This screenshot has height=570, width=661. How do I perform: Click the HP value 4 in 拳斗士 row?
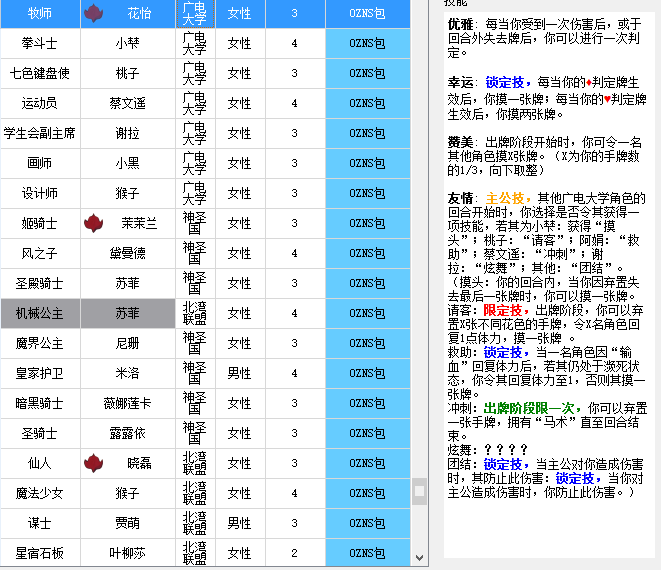click(295, 43)
